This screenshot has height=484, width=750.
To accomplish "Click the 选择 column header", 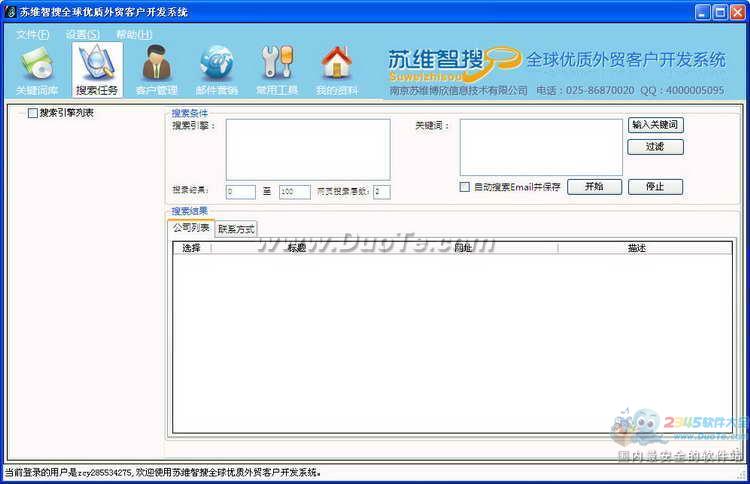I will tap(191, 248).
